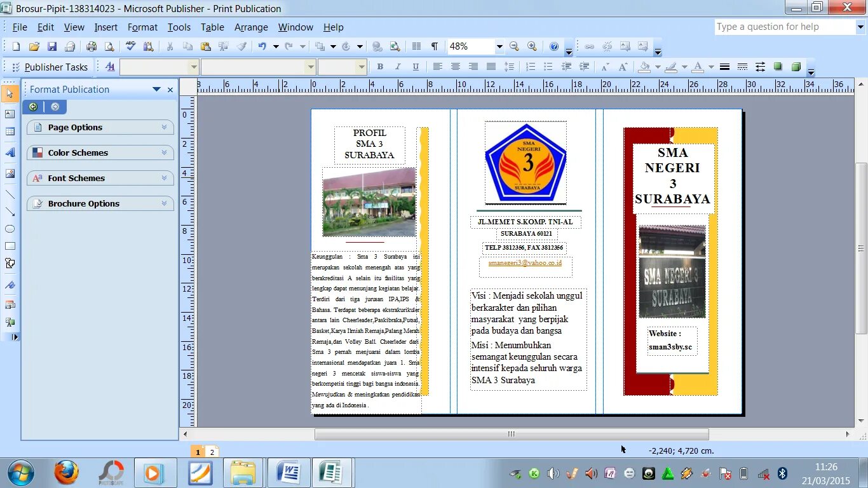The width and height of the screenshot is (868, 488).
Task: Click the Save icon in toolbar
Action: pos(52,46)
